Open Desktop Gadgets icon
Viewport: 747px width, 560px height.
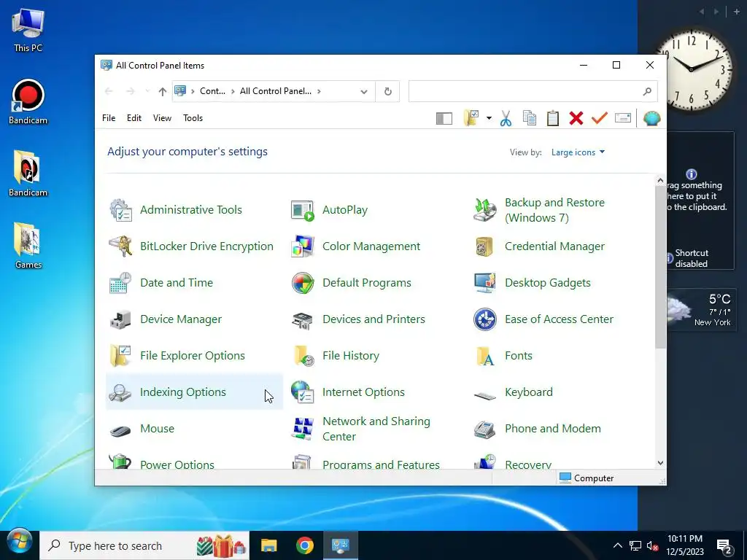coord(485,283)
